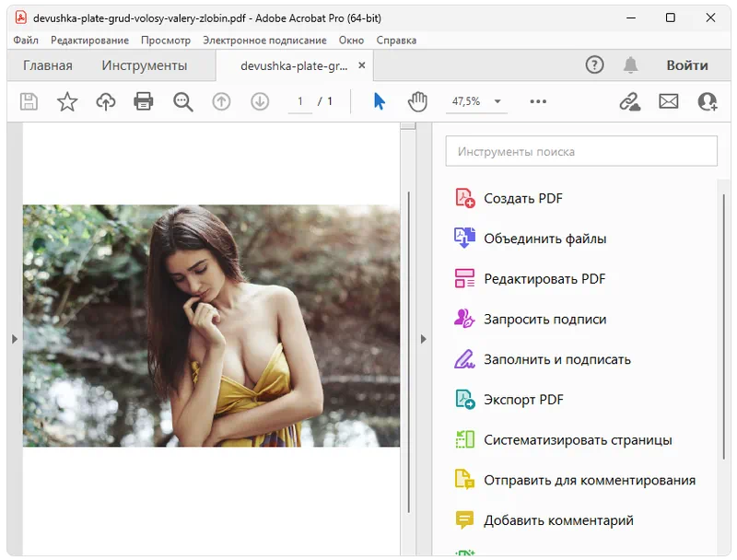Open Отправить для комментирования tool
The width and height of the screenshot is (737, 560).
590,480
